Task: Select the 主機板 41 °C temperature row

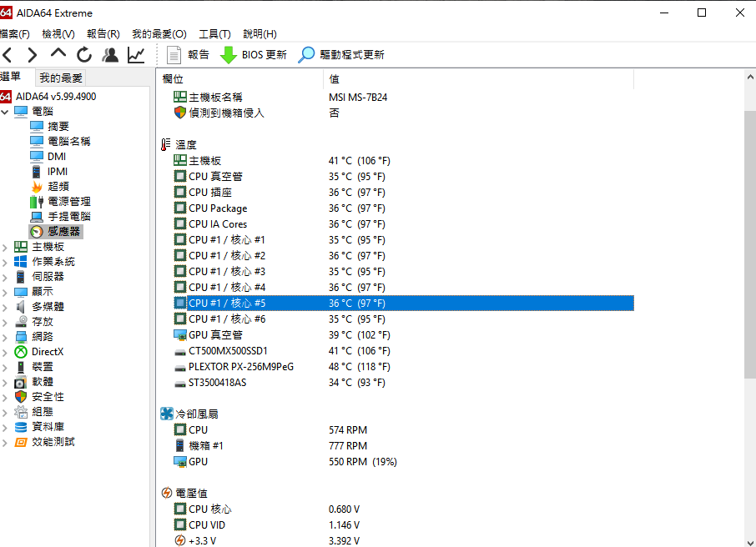Action: [403, 160]
